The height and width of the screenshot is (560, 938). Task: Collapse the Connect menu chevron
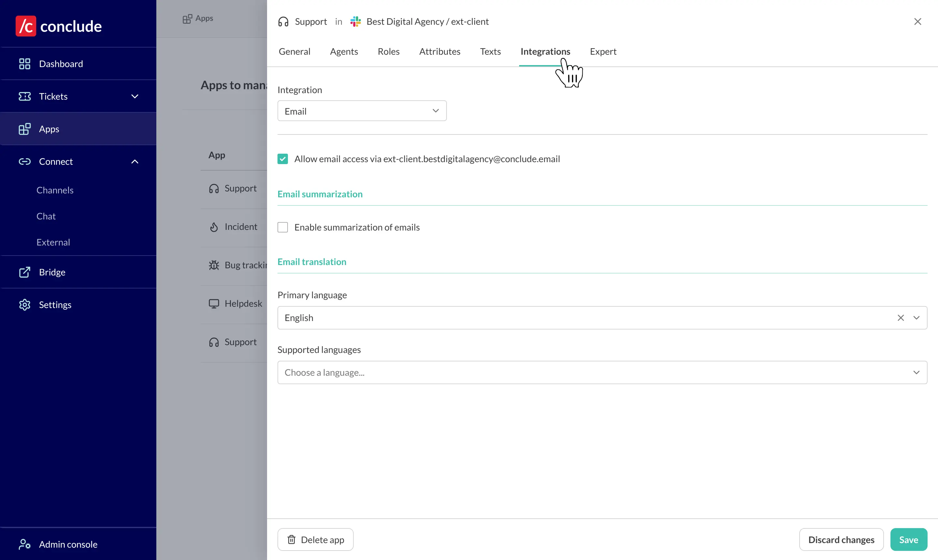coord(135,161)
